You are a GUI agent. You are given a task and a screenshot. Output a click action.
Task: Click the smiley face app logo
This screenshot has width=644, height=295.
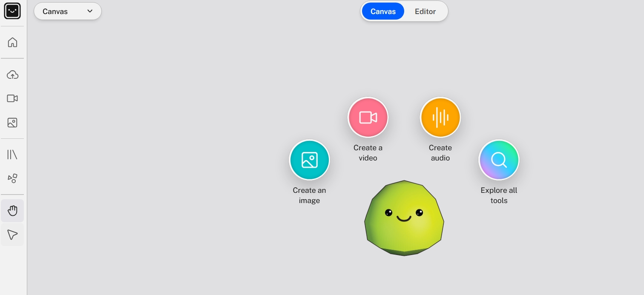click(12, 11)
